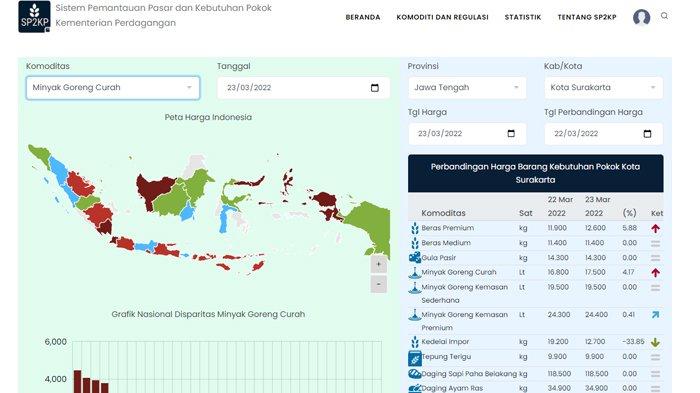Viewport: 700px width, 393px height.
Task: Click the green Papua region on map
Action: point(371,226)
